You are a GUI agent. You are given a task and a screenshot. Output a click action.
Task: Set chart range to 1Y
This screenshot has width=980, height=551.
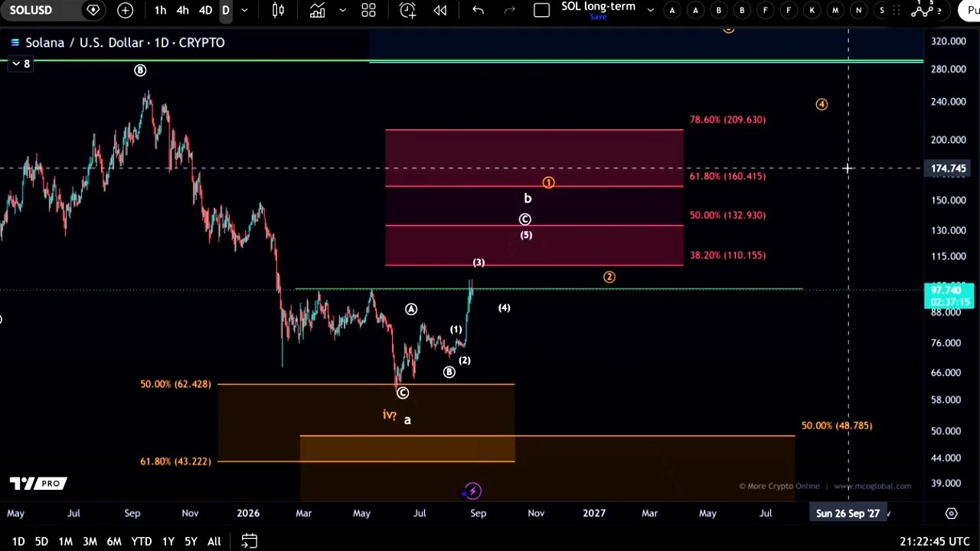click(168, 542)
